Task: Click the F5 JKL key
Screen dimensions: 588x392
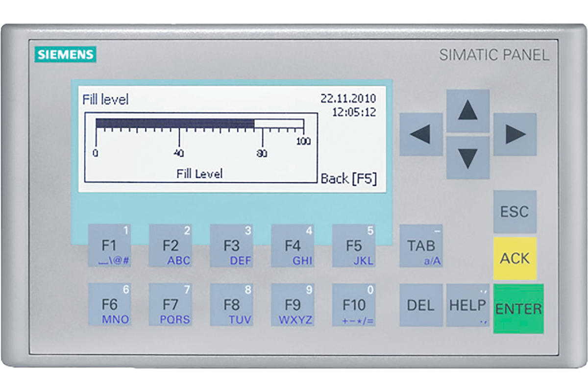Action: coord(354,246)
